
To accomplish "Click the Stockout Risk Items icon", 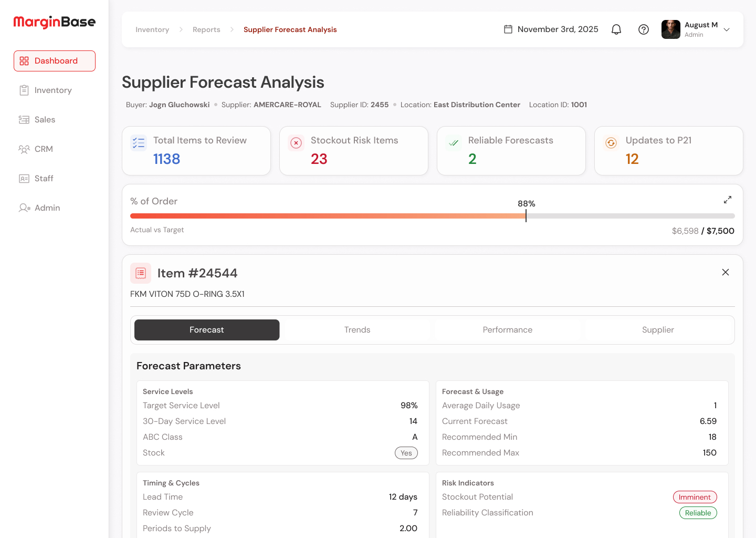I will click(296, 143).
